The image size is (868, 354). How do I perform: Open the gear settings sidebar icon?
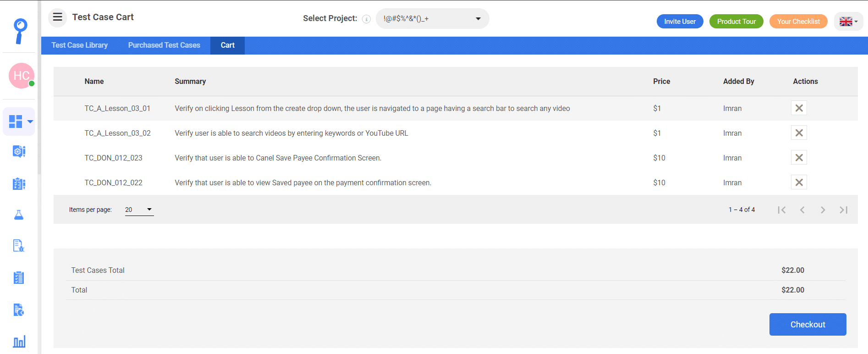click(x=19, y=151)
